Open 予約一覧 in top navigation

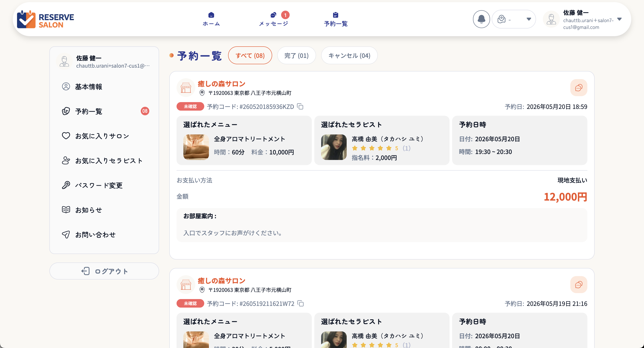coord(335,19)
